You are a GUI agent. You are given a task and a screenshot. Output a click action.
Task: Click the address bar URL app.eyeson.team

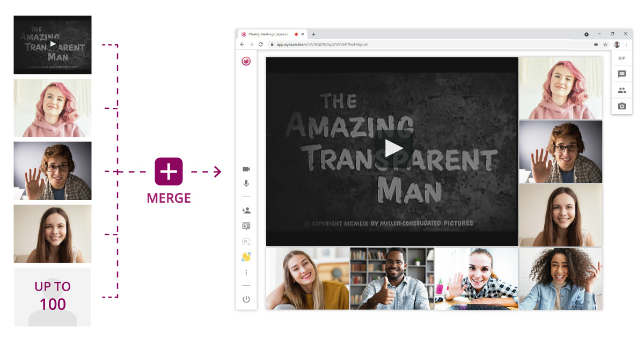[x=322, y=45]
